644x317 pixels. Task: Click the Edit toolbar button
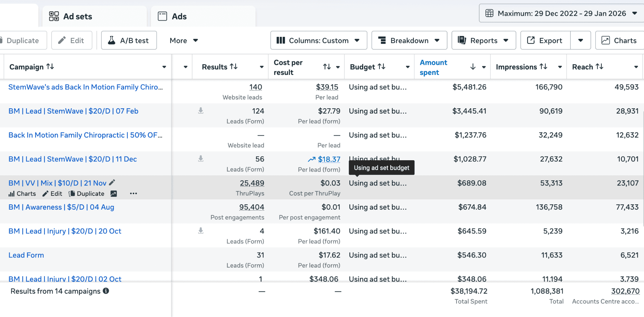(72, 40)
